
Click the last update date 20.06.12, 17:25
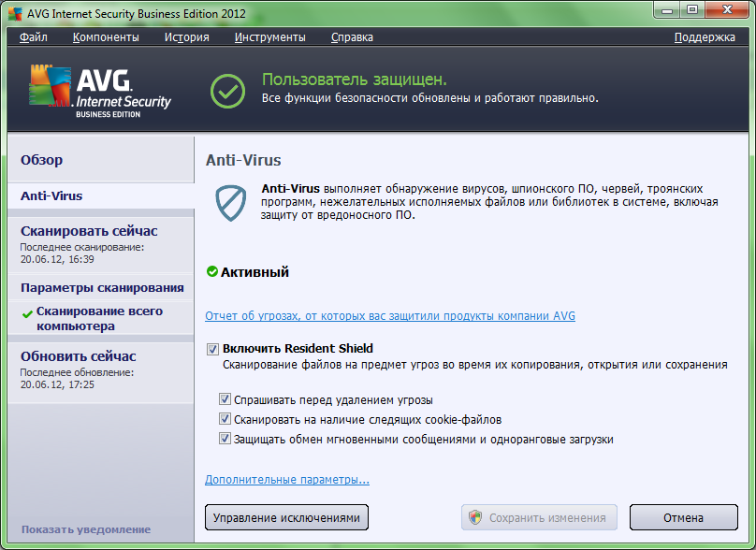[57, 384]
